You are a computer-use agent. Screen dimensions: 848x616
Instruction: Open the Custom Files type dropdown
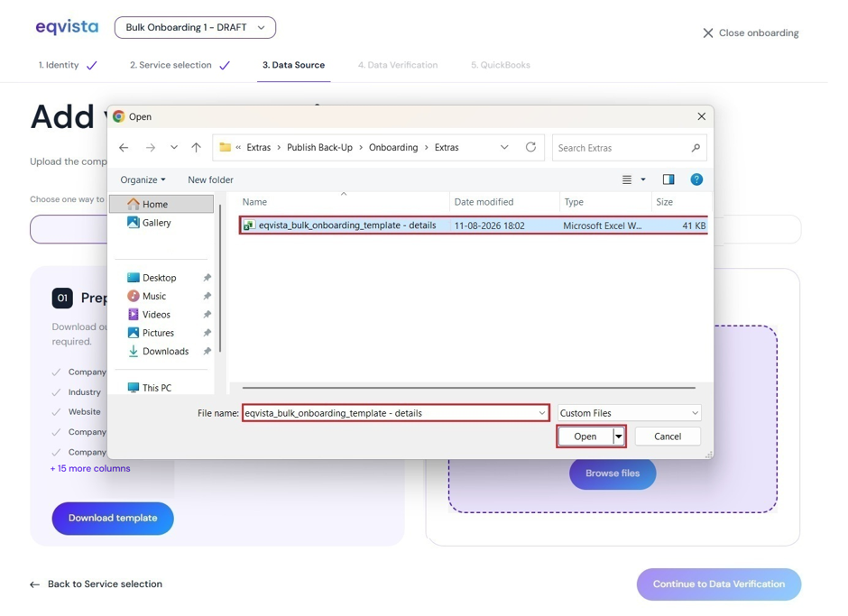pyautogui.click(x=630, y=413)
